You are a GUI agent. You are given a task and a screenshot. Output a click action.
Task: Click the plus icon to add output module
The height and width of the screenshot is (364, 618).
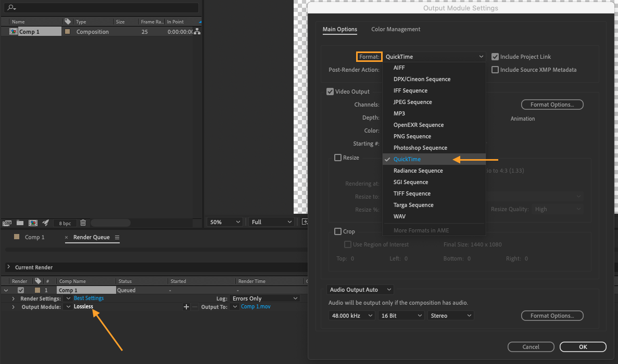pos(186,307)
